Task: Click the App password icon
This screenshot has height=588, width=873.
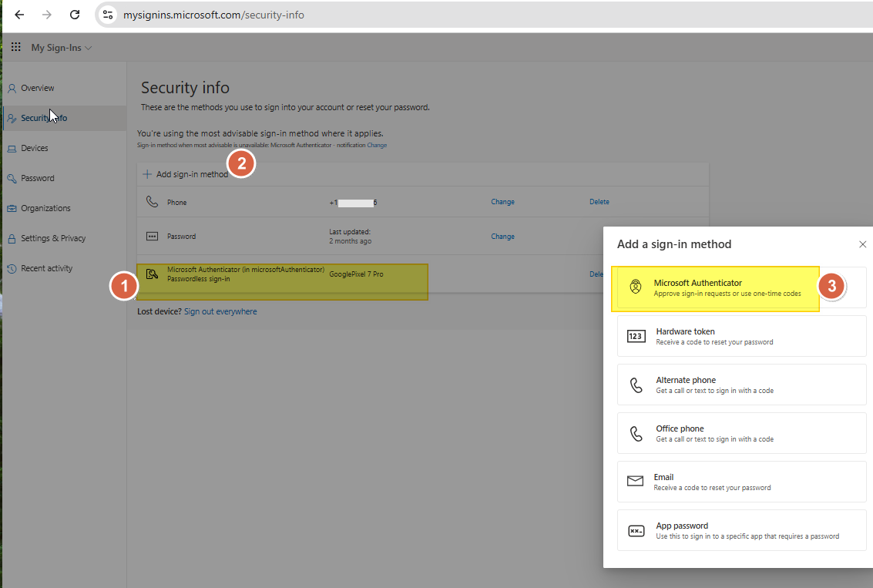Action: pos(636,531)
